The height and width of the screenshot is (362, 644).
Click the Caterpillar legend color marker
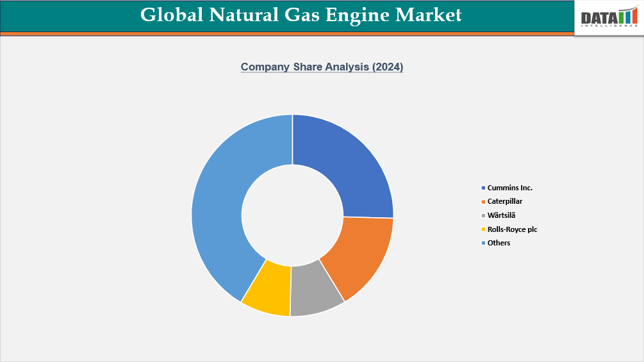[483, 202]
